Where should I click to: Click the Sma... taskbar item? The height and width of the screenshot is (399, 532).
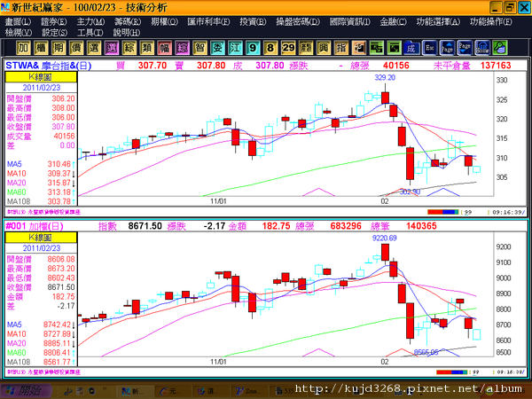pyautogui.click(x=248, y=391)
